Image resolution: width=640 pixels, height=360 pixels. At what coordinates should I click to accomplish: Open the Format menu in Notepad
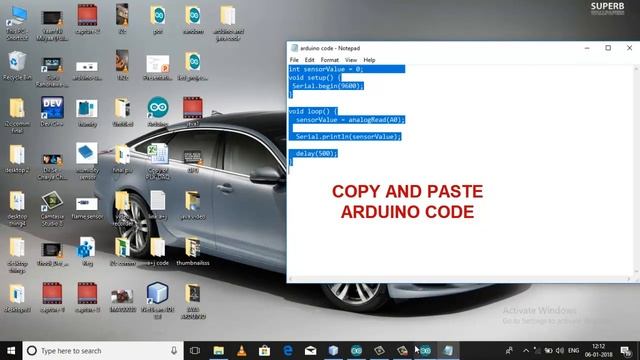(x=329, y=60)
